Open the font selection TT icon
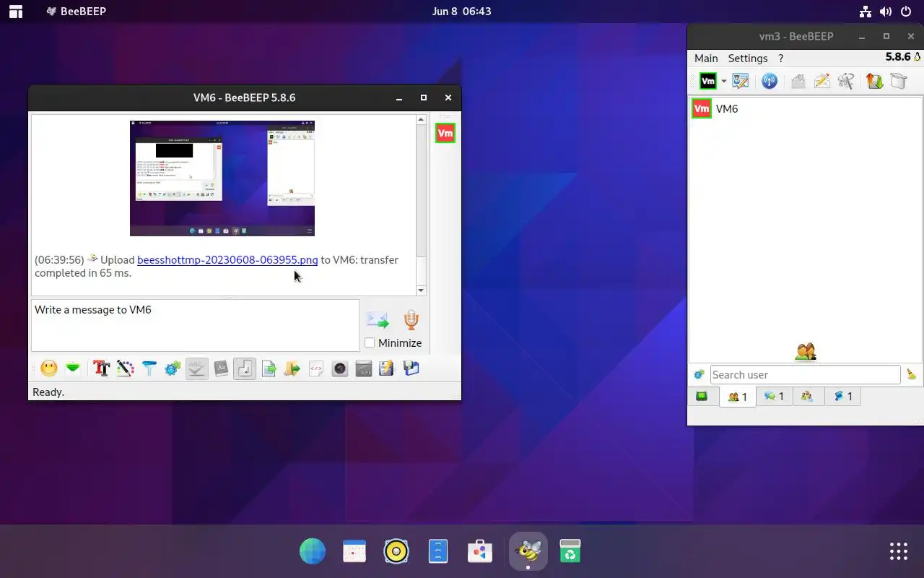The height and width of the screenshot is (578, 924). pos(101,368)
